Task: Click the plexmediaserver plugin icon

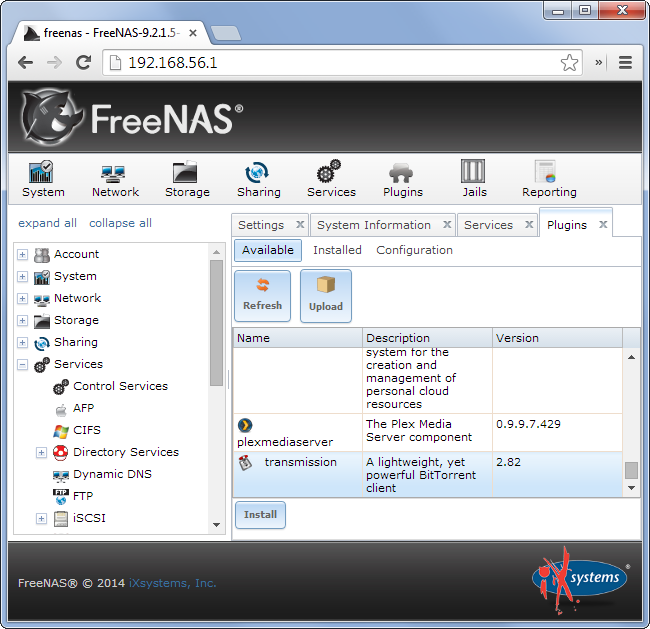Action: [x=245, y=425]
